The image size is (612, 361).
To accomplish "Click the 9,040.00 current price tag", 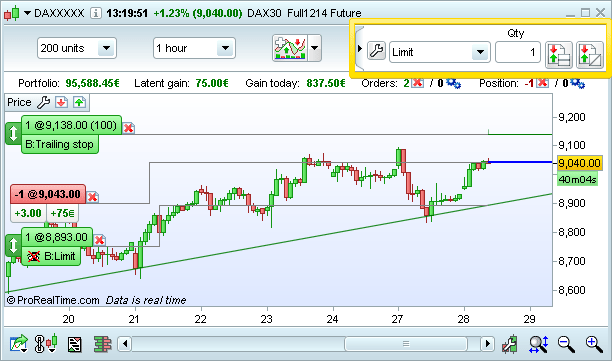I will pos(580,163).
